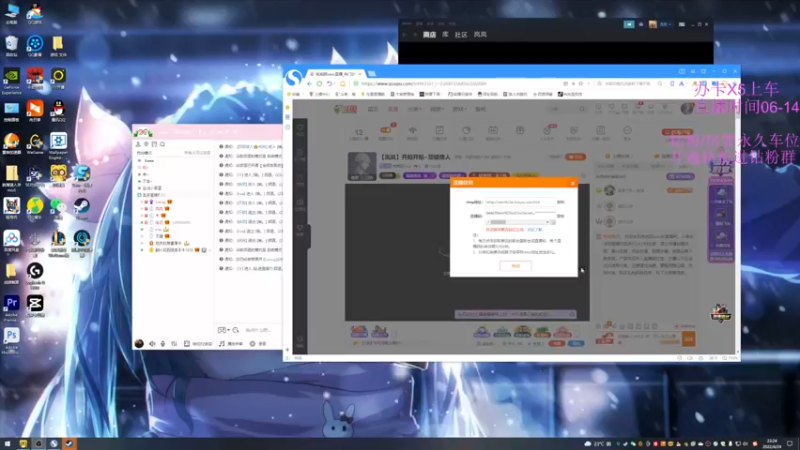This screenshot has width=800, height=450.
Task: Open the Community tab in the Steam window
Action: coord(461,35)
